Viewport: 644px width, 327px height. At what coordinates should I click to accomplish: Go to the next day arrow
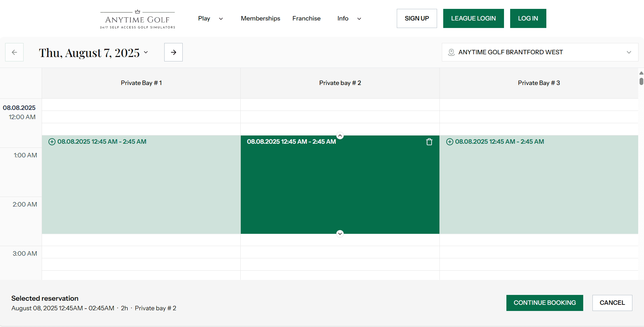[x=173, y=52]
